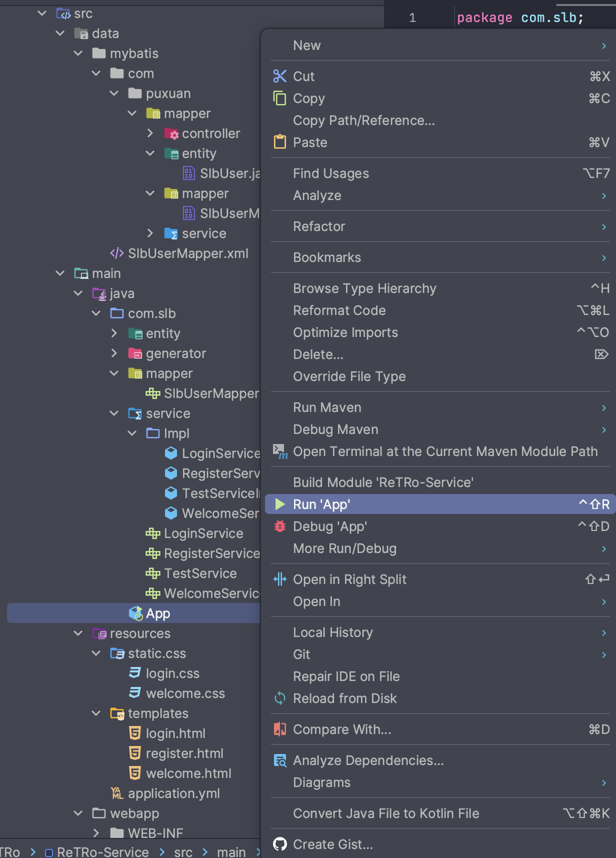
Task: Open the Bookmarks submenu
Action: point(440,257)
